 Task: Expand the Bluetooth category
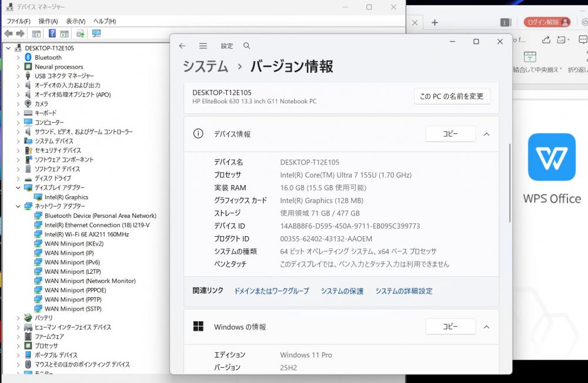tap(18, 58)
